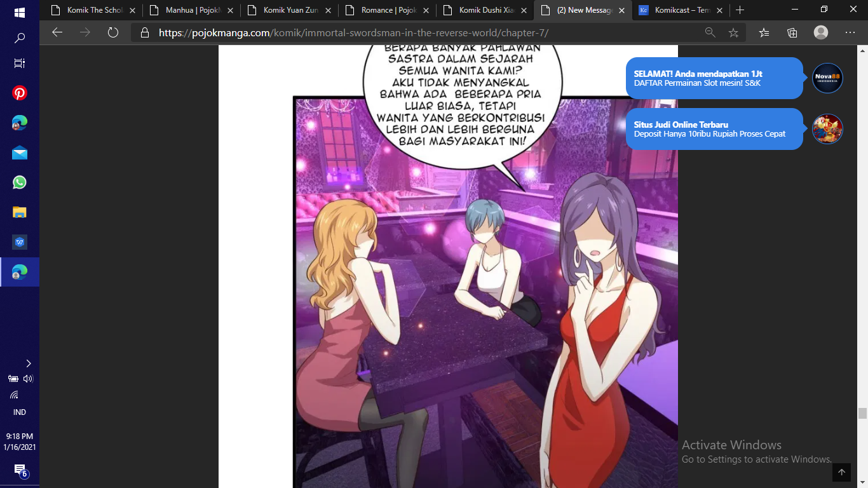Select the (2) New Message tab
The image size is (868, 488).
pyautogui.click(x=583, y=10)
